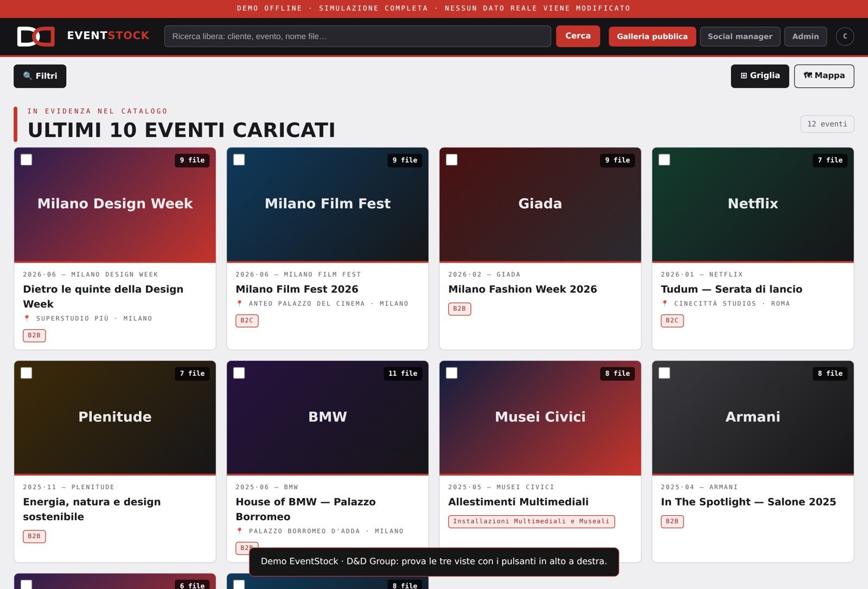Click the location pin for Palazzo Borromeo d'Adda
Screen dimensions: 868x589
[239, 531]
